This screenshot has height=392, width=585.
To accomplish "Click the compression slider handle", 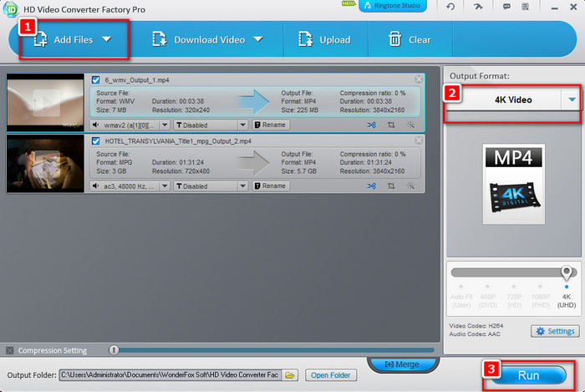I will click(x=114, y=350).
